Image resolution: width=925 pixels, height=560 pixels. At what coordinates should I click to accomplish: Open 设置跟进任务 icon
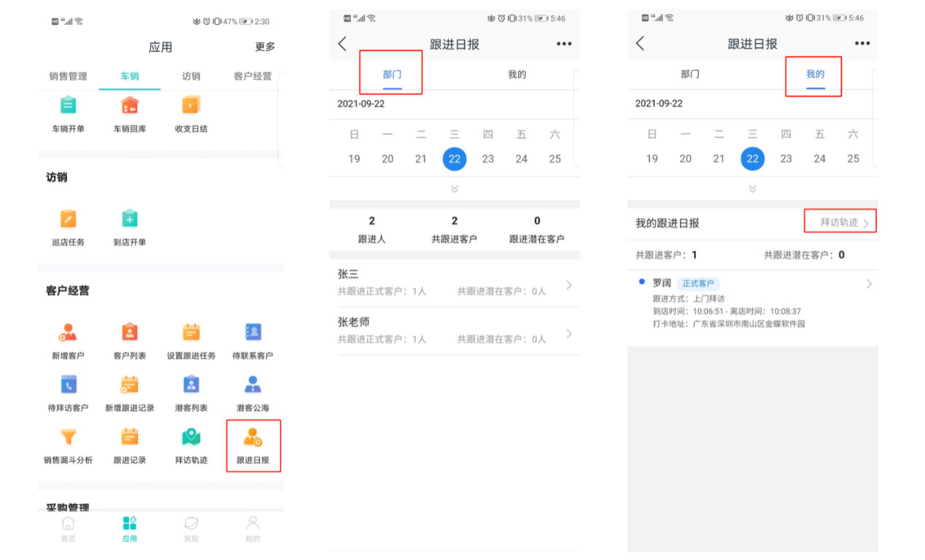click(x=191, y=332)
